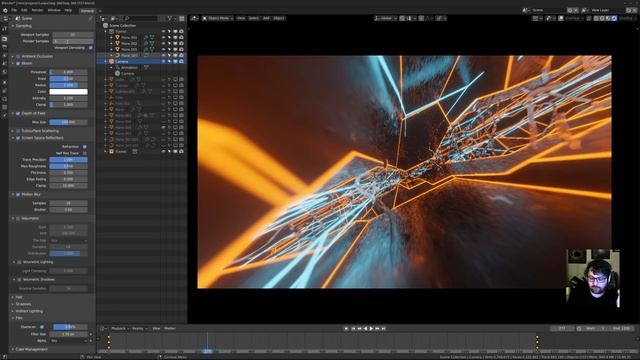Toggle the snap magnet icon
This screenshot has width=640, height=360.
(x=402, y=18)
